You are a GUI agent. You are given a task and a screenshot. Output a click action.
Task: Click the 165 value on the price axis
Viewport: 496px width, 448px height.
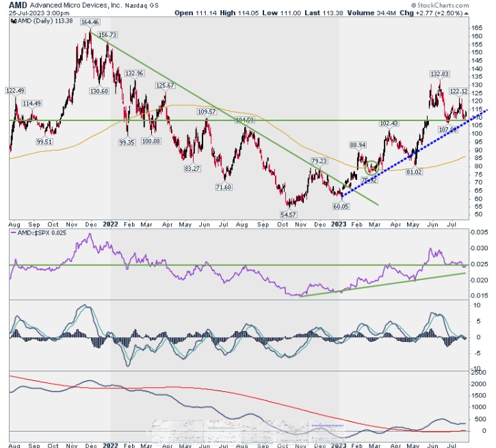pos(477,28)
